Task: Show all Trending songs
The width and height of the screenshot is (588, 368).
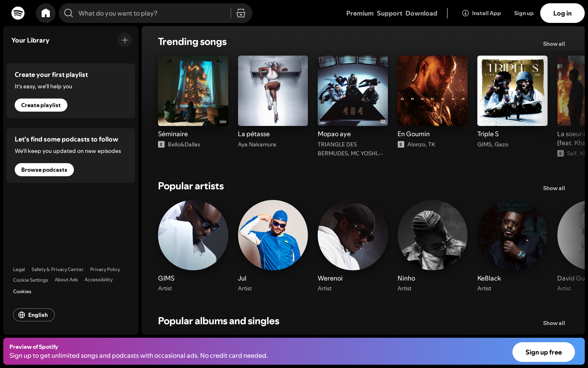Action: pos(554,44)
